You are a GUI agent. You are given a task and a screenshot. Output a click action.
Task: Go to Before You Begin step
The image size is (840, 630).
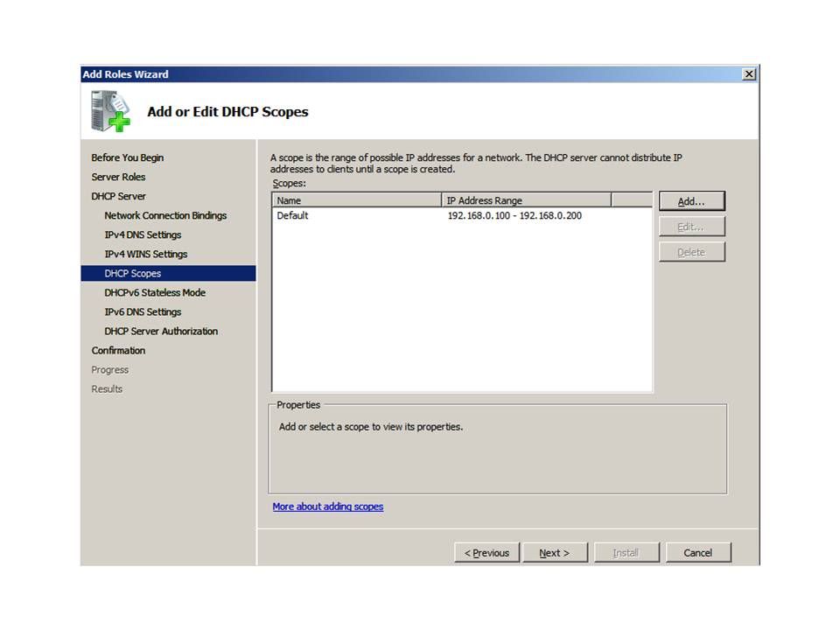(x=128, y=157)
